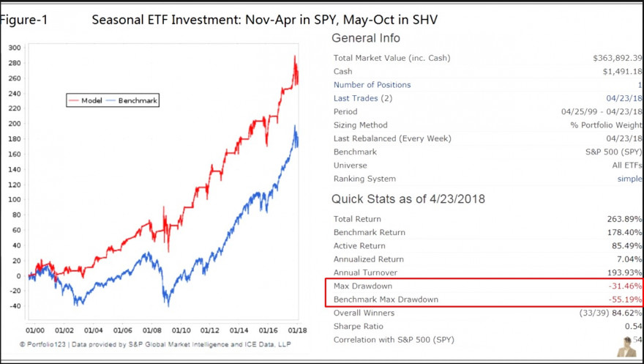Viewport: 644px width, 364px height.
Task: Click the red Model legend swatch
Action: point(74,100)
